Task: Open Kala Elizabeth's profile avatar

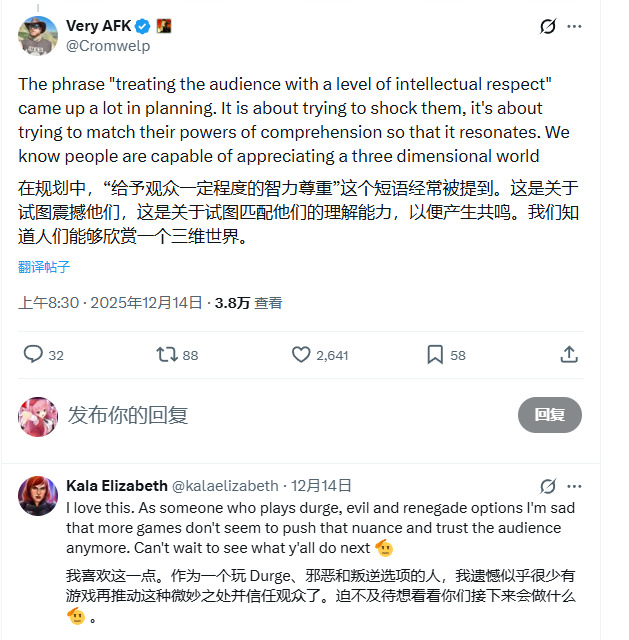Action: click(x=38, y=496)
